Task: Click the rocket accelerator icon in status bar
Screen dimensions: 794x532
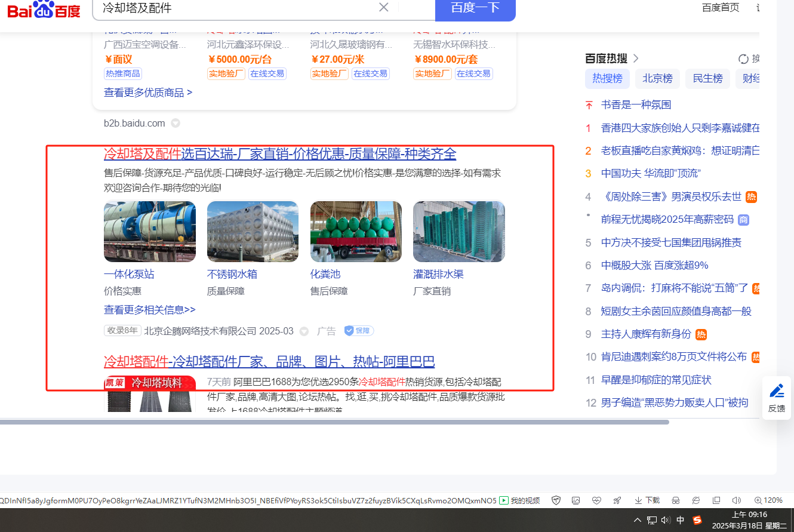Action: (x=617, y=500)
